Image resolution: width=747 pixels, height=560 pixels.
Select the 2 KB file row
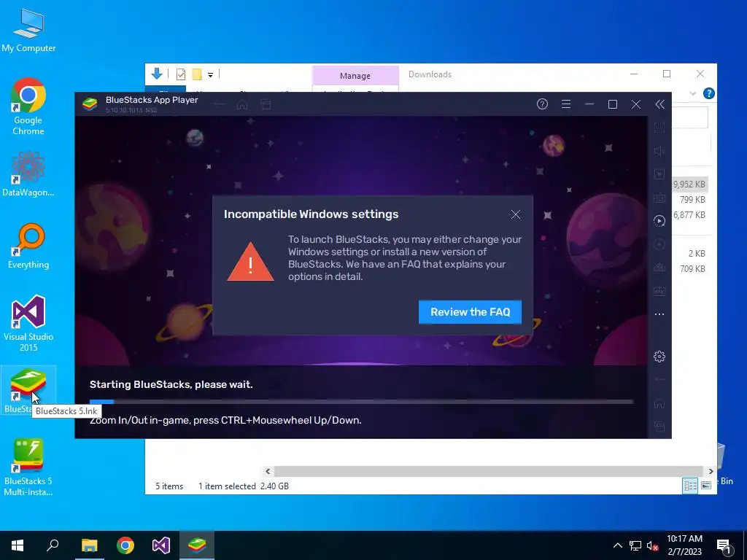[689, 253]
